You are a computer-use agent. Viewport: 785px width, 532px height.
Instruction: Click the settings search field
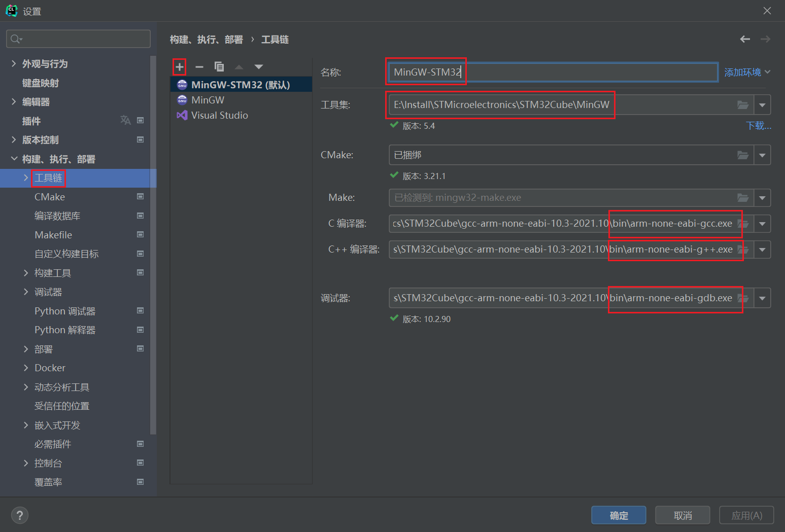pos(78,39)
